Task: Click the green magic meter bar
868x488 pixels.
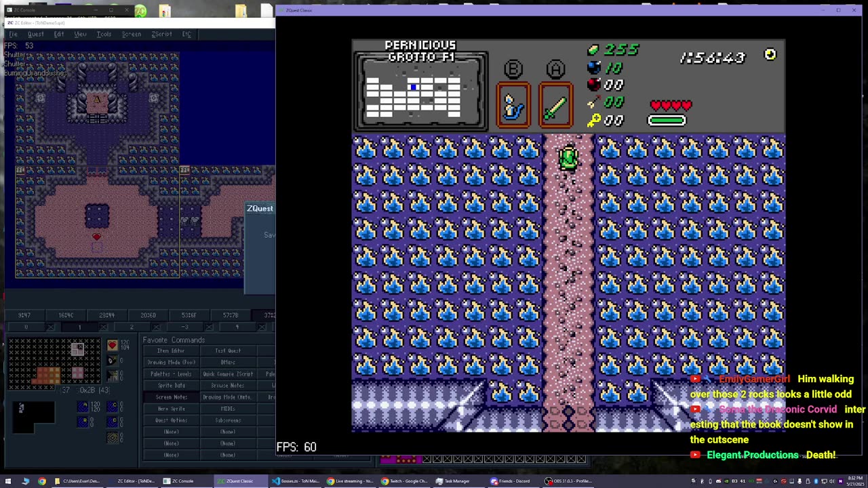Action: [667, 121]
